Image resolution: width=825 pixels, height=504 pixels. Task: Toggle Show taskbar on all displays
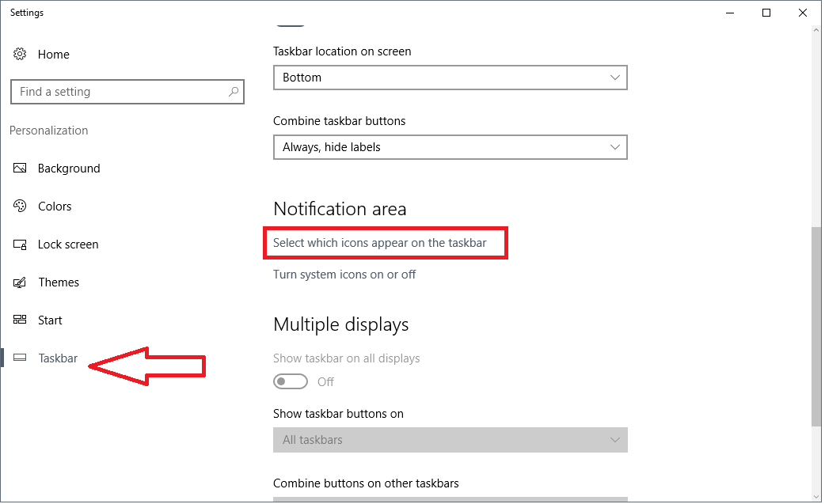[291, 381]
